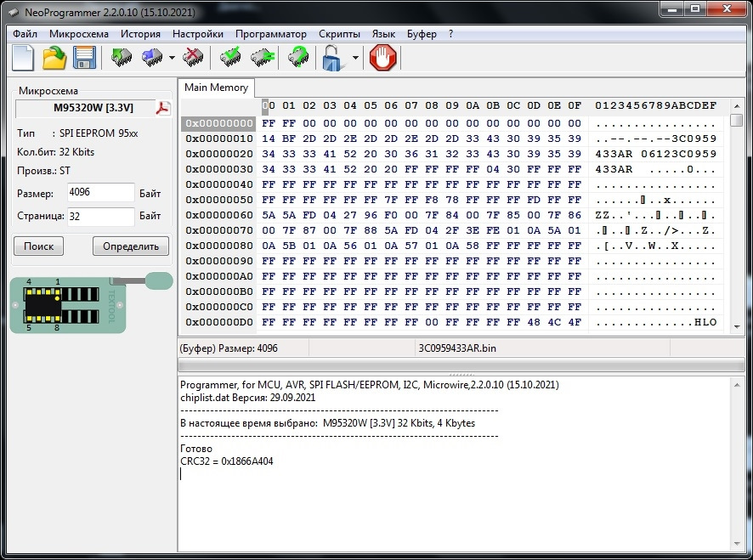
Task: Click the Определить button
Action: tap(131, 246)
